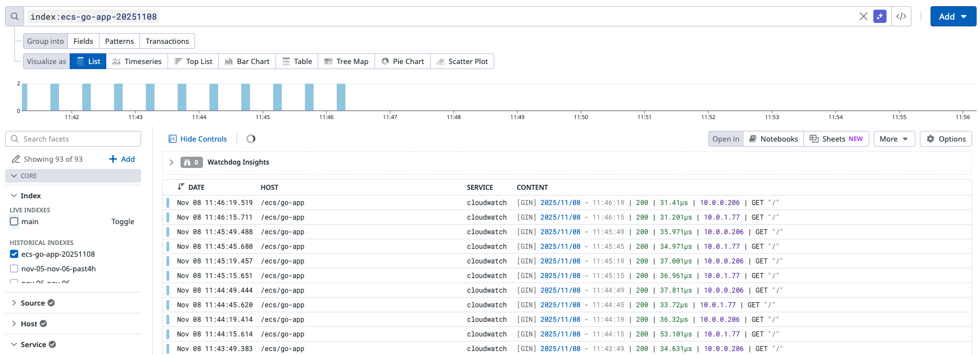Toggle the code view brackets icon
The width and height of the screenshot is (980, 355).
901,16
